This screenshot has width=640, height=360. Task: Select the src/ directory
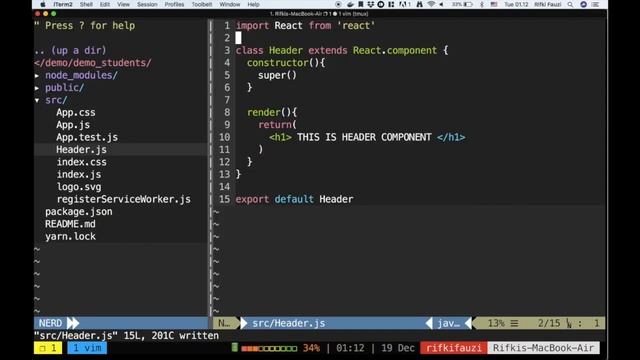[x=56, y=100]
